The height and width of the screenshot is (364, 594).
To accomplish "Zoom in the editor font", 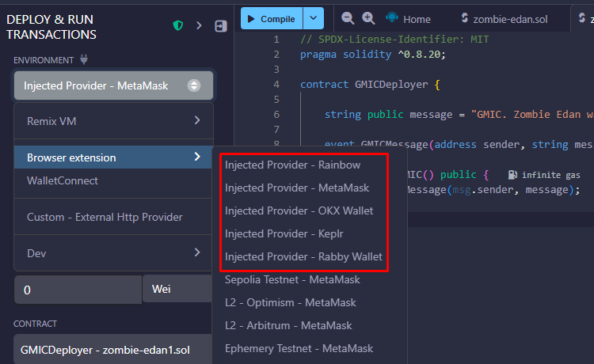I will 368,18.
